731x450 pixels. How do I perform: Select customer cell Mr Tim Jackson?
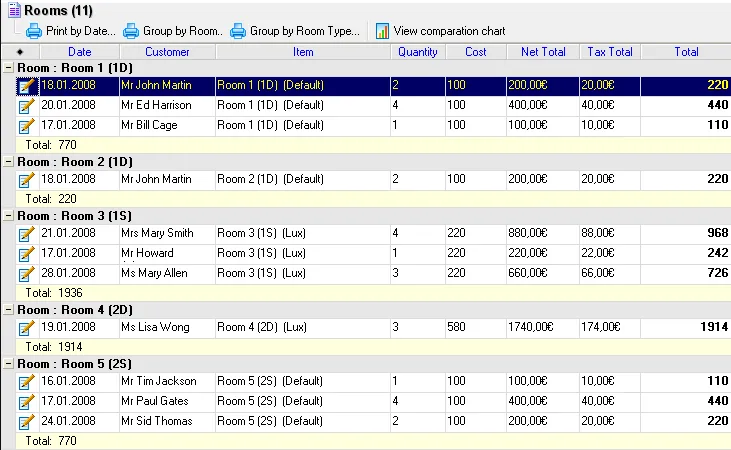point(167,381)
